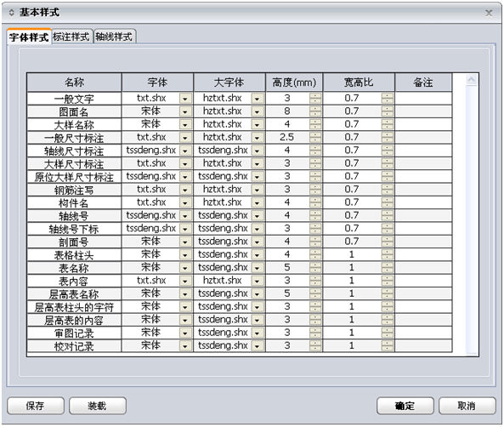This screenshot has height=427, width=504.
Task: Adjust 高度 stepper for 一般尺寸标注 row
Action: [x=315, y=138]
